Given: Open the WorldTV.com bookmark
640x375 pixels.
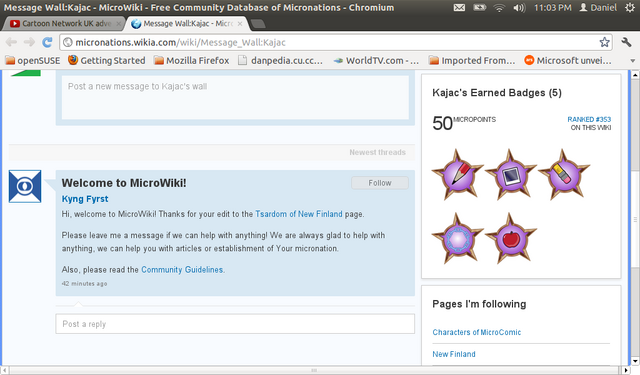Looking at the screenshot, I should (376, 60).
